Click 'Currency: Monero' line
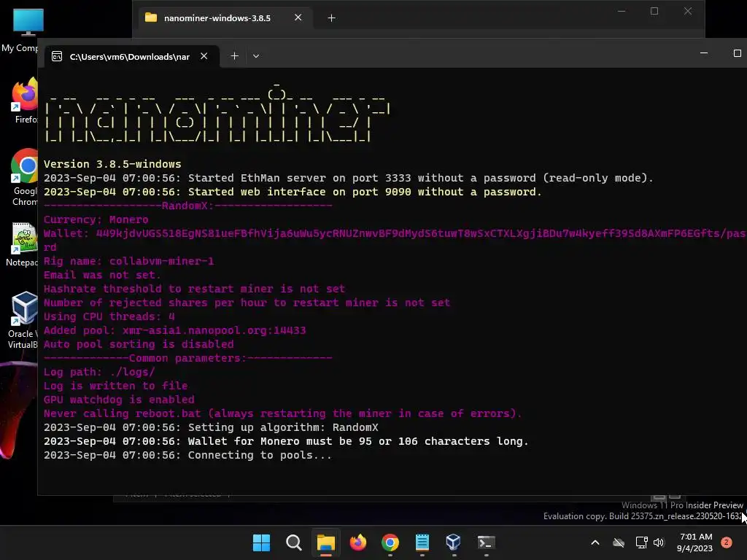 point(96,220)
